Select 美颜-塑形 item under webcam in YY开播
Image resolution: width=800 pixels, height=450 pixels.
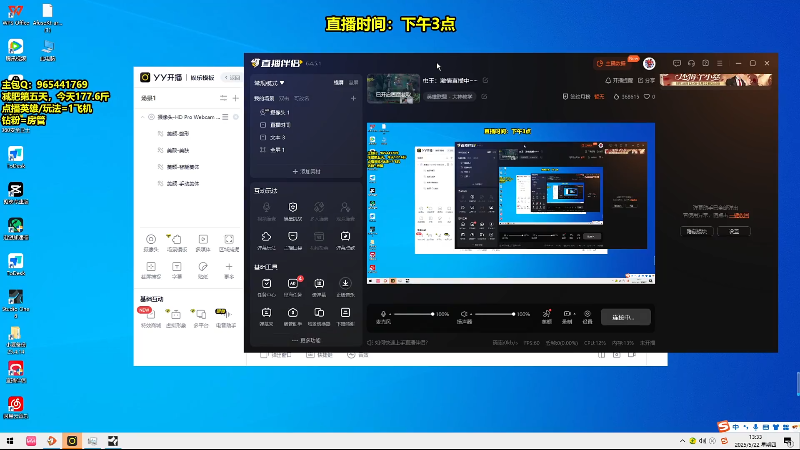[x=178, y=134]
